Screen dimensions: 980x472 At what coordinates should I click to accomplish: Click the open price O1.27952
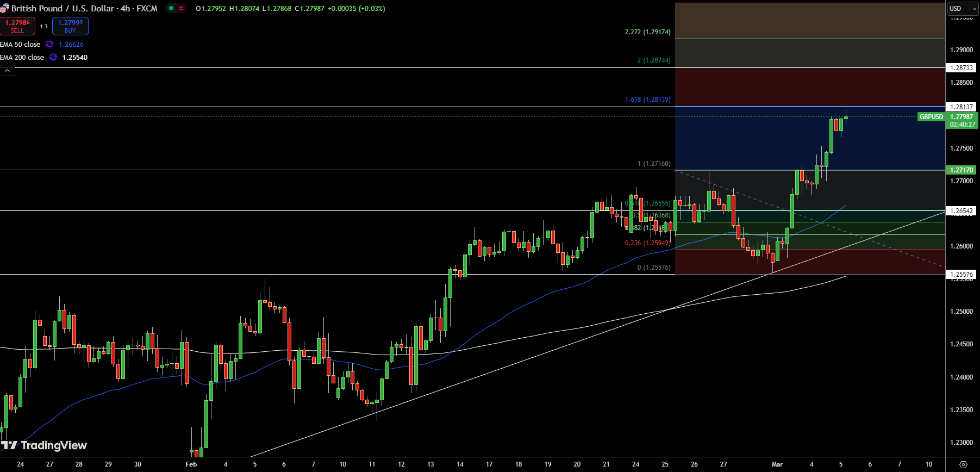[211, 9]
